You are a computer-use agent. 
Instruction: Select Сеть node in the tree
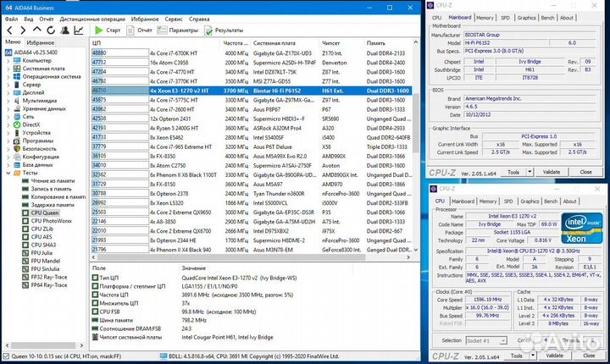tap(28, 117)
